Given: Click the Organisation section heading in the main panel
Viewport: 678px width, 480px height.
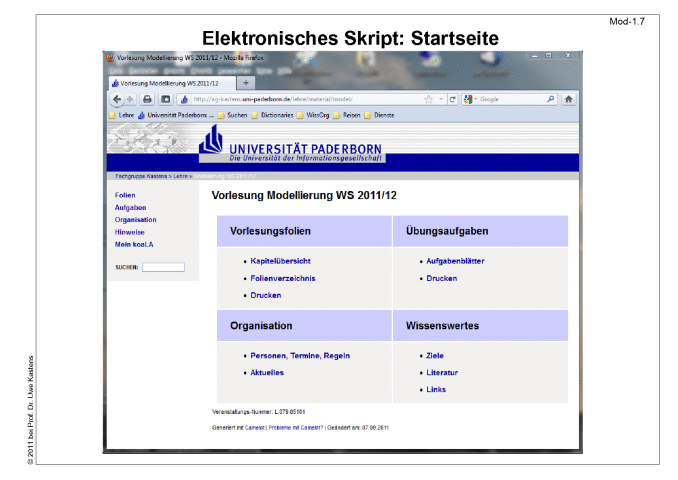Looking at the screenshot, I should pos(261,326).
